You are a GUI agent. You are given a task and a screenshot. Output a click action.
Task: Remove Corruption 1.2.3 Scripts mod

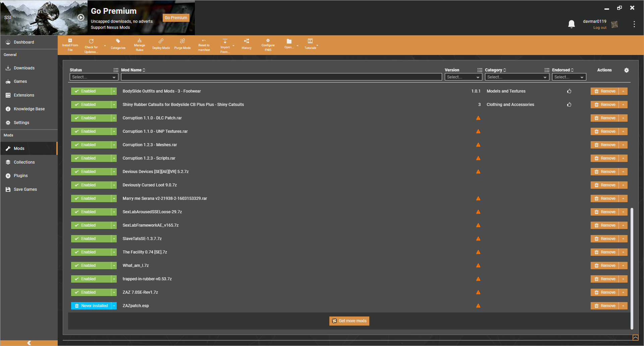(605, 158)
